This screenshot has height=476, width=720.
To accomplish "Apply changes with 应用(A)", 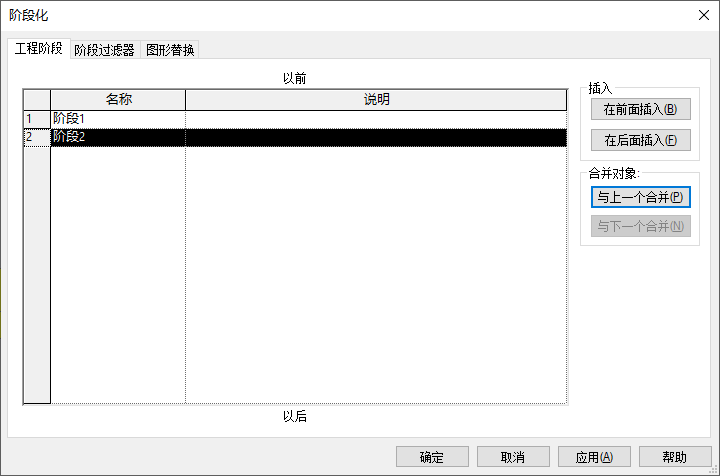I will point(594,457).
